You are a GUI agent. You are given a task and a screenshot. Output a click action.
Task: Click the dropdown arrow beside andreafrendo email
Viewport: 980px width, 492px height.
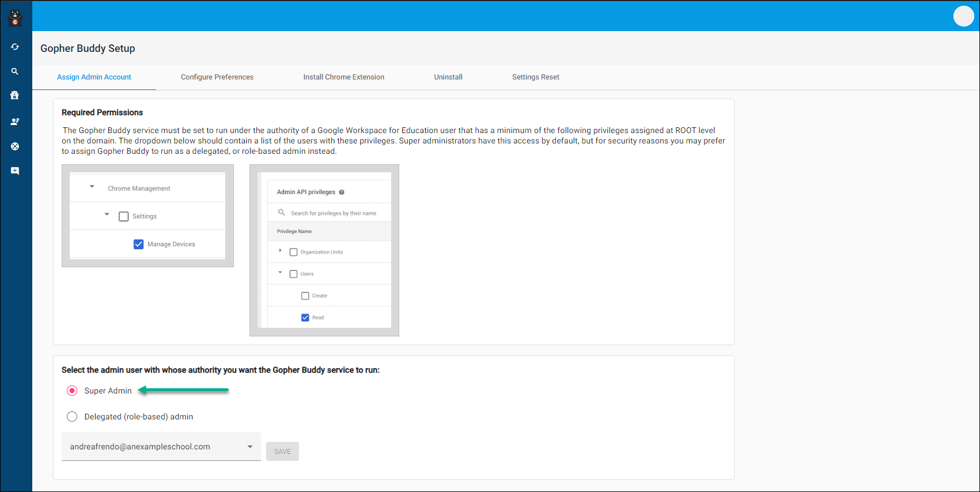pos(250,446)
